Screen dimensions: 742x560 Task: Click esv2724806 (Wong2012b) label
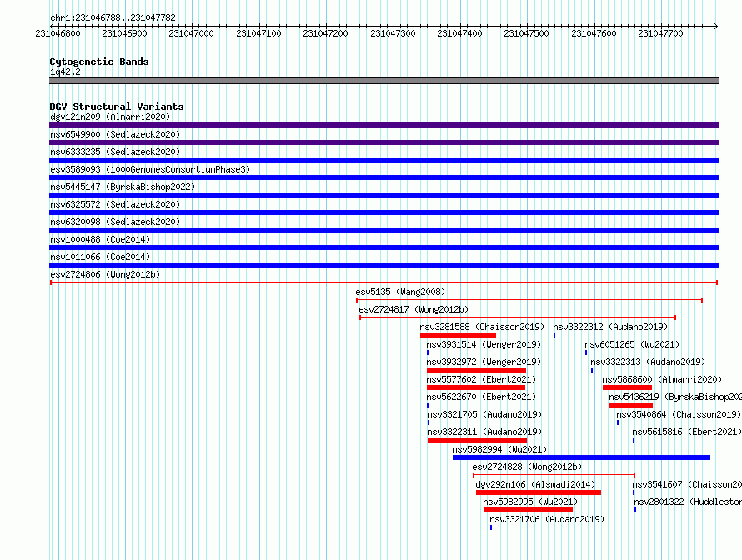pyautogui.click(x=105, y=274)
